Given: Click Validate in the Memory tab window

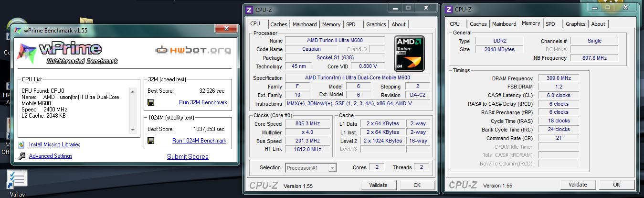Looking at the screenshot, I should click(578, 185).
